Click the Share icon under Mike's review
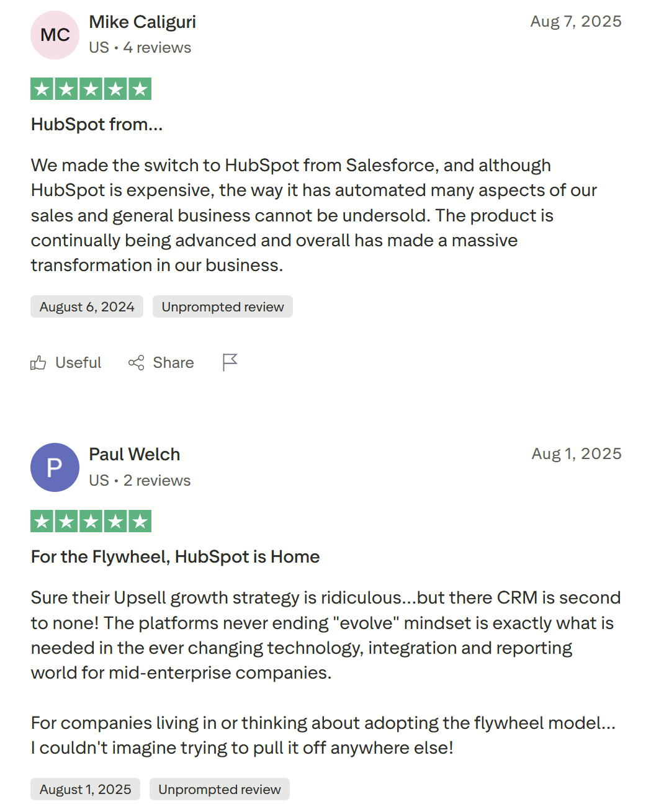This screenshot has width=664, height=812. (x=137, y=362)
